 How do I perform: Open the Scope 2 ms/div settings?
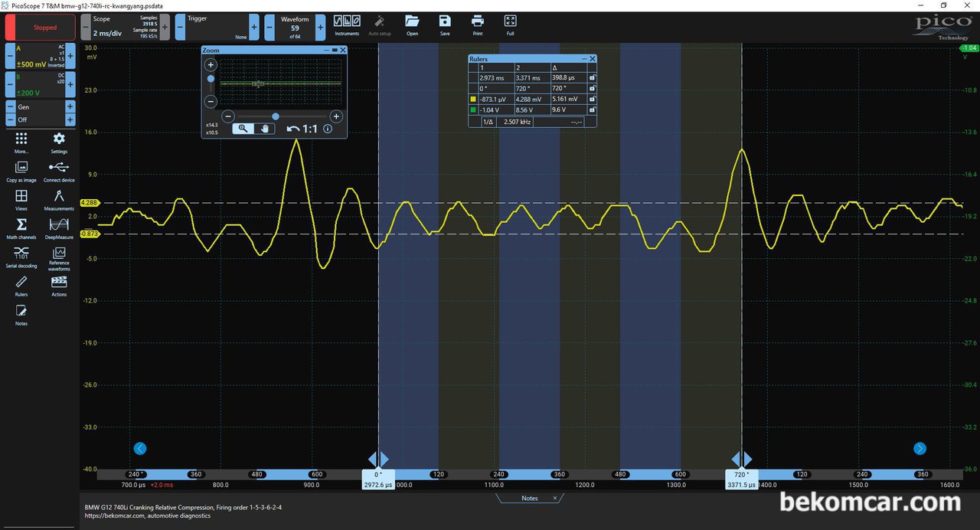[125, 27]
